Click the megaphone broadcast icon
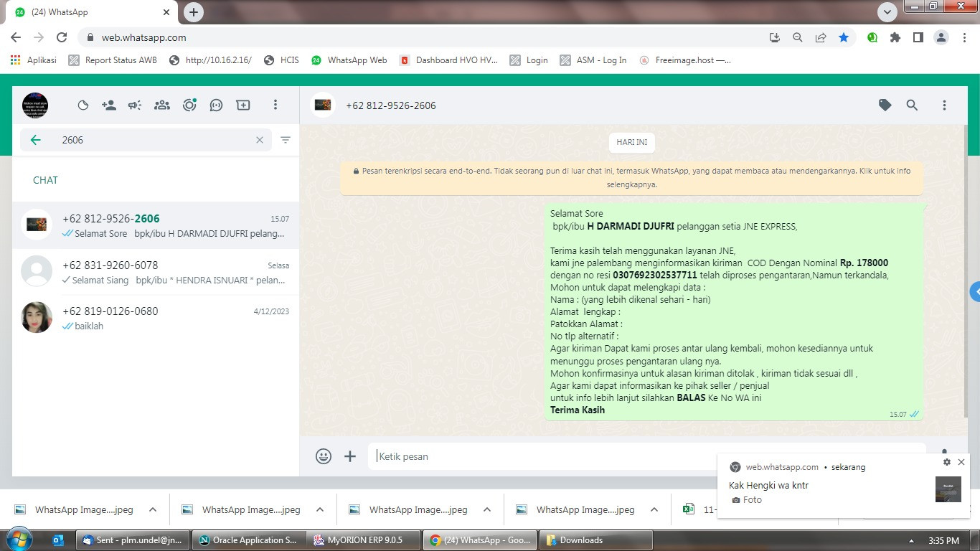The height and width of the screenshot is (551, 980). point(135,105)
